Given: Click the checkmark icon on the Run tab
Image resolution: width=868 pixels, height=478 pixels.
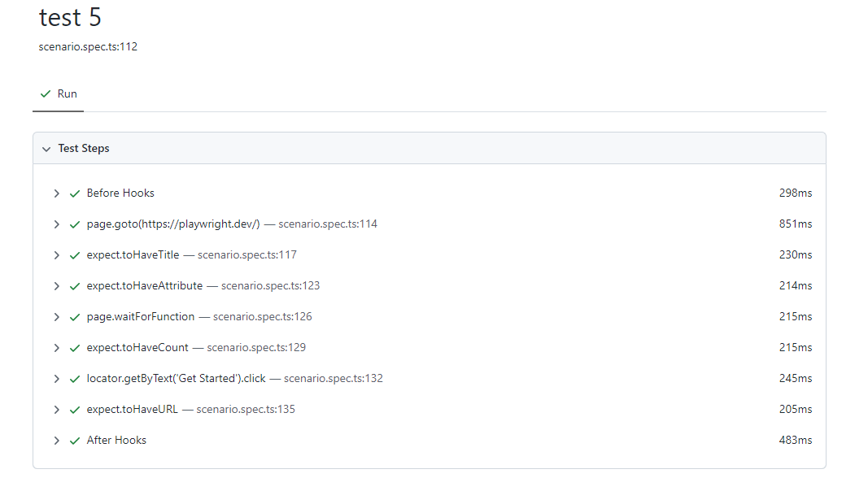Looking at the screenshot, I should coord(45,93).
